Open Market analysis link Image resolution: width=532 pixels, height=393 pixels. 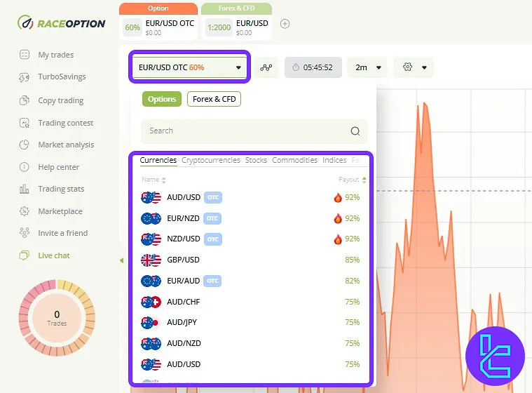[x=66, y=145]
